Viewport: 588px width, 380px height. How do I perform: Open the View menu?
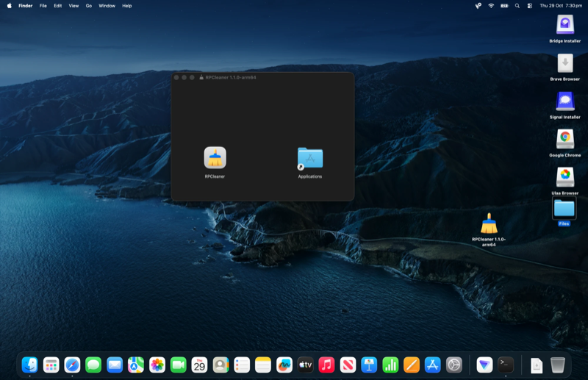point(74,6)
